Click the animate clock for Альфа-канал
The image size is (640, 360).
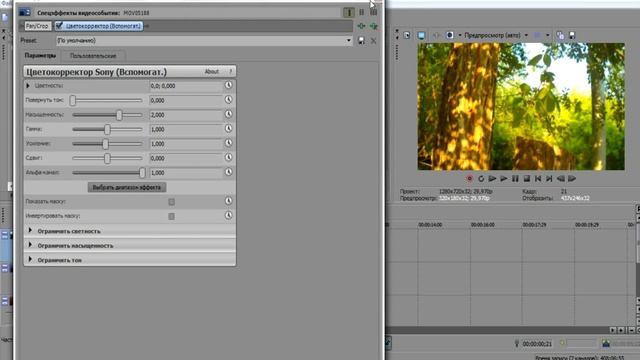point(228,172)
